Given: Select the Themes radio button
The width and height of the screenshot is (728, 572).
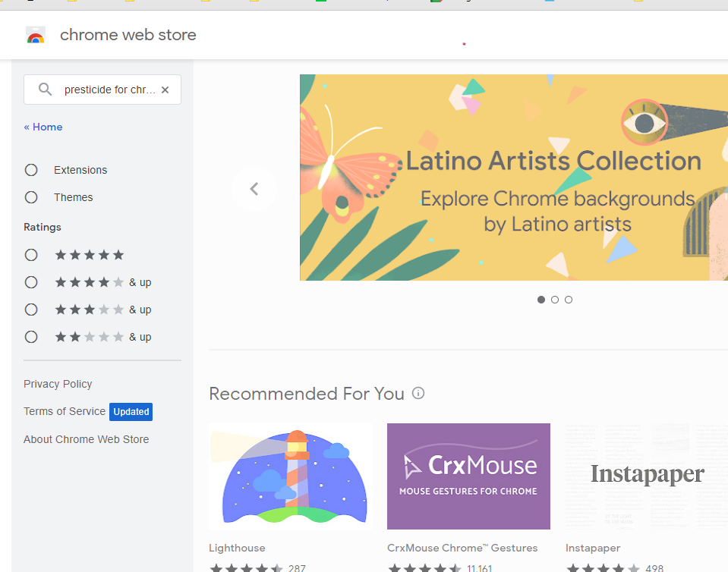Looking at the screenshot, I should tap(31, 198).
